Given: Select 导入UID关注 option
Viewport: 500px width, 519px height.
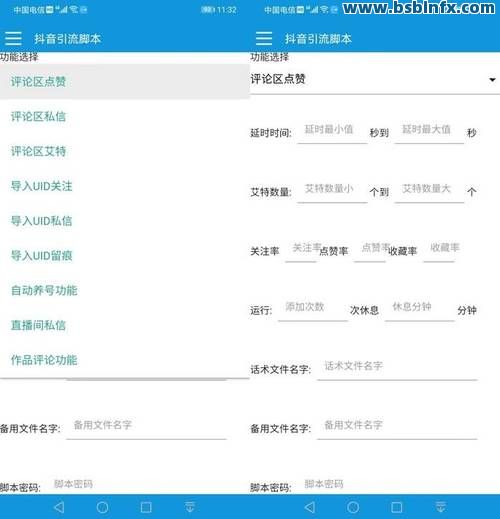Looking at the screenshot, I should (125, 186).
